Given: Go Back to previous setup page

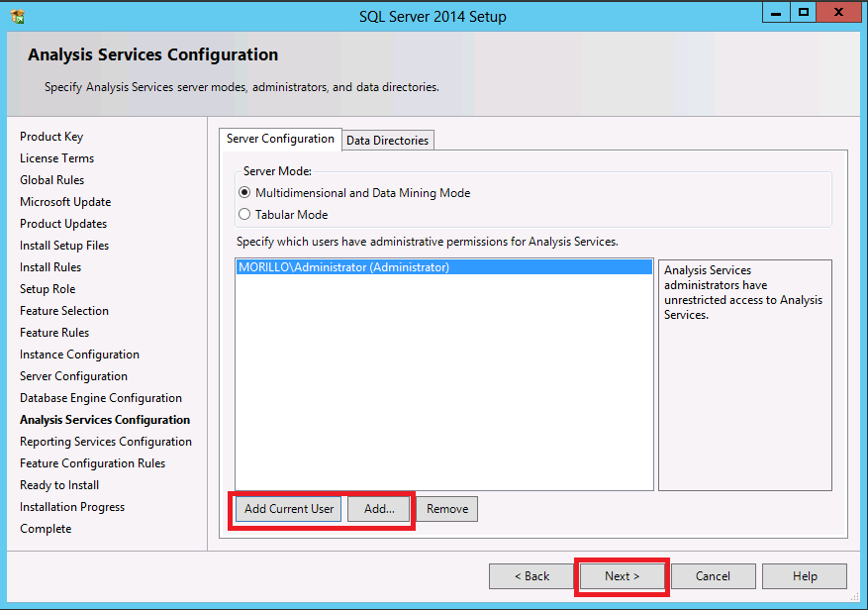Looking at the screenshot, I should (x=531, y=576).
